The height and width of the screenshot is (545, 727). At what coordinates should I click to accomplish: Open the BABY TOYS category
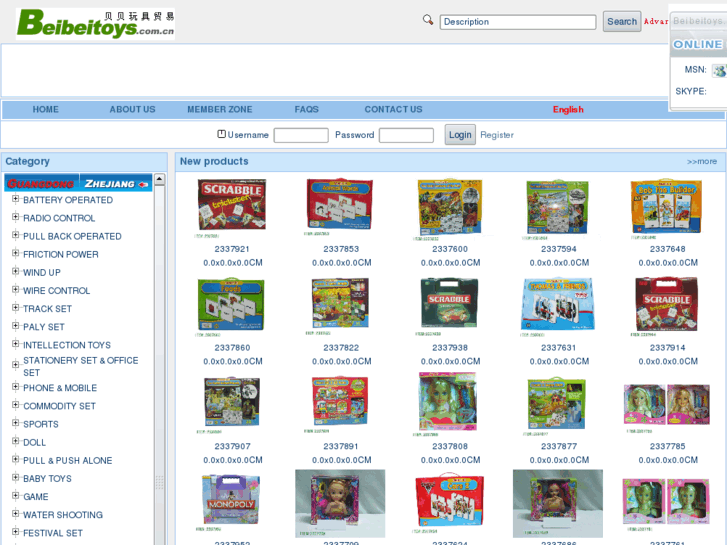pyautogui.click(x=47, y=478)
